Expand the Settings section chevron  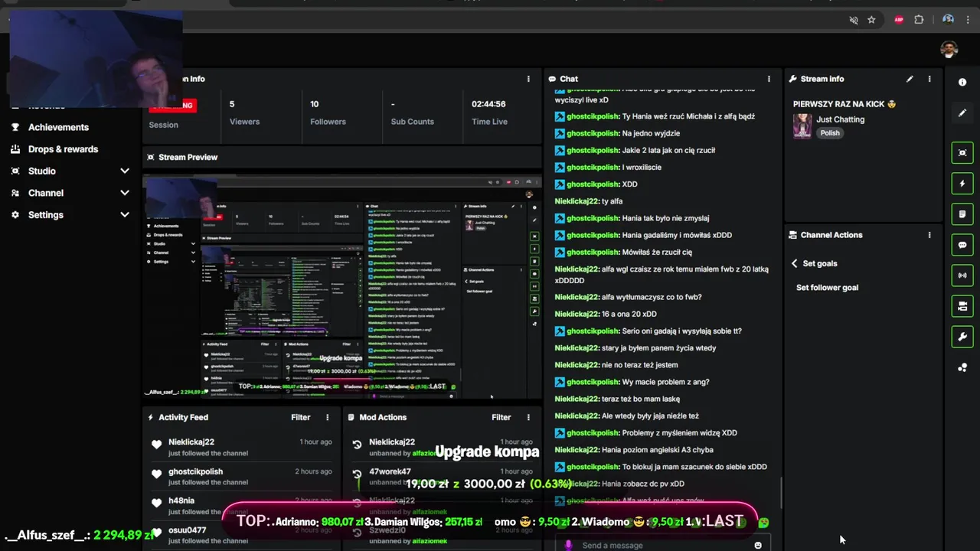coord(125,215)
